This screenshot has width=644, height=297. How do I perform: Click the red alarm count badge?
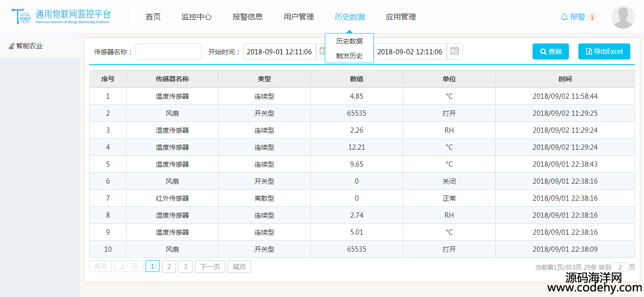[592, 17]
